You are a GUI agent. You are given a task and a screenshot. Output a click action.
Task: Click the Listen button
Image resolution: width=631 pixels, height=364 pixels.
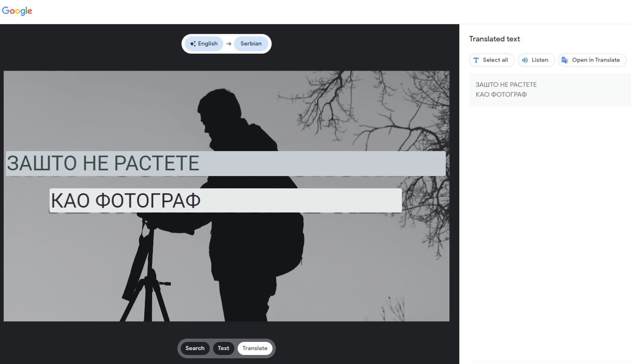(536, 60)
